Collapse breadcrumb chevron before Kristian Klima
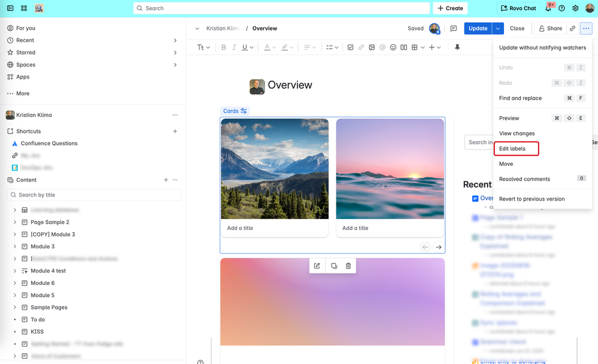This screenshot has height=364, width=598. point(197,28)
